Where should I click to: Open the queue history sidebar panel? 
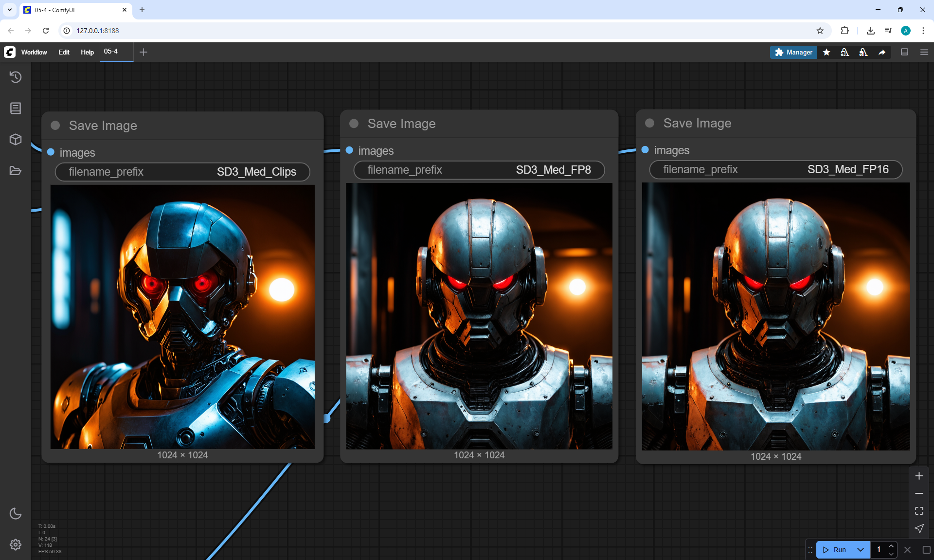coord(16,77)
